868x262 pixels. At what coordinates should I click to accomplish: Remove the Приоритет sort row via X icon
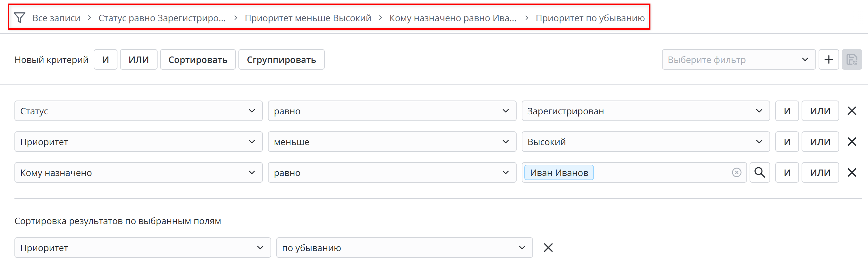tap(548, 247)
